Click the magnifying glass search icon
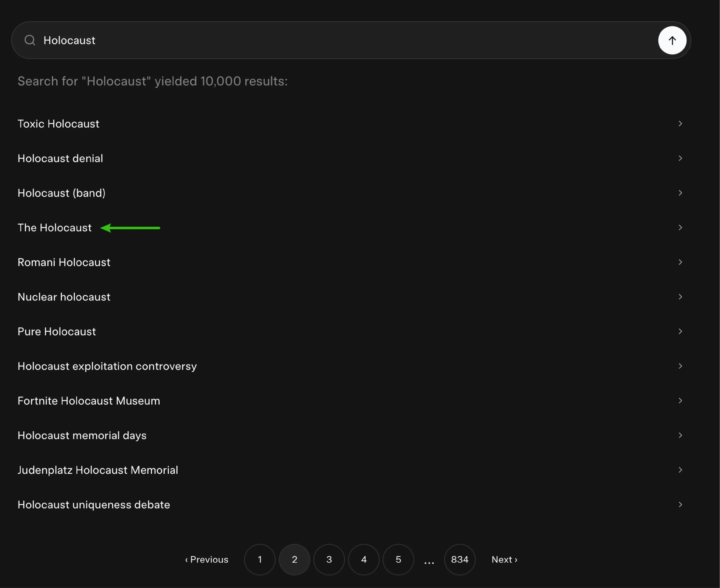The height and width of the screenshot is (588, 720). pyautogui.click(x=30, y=40)
